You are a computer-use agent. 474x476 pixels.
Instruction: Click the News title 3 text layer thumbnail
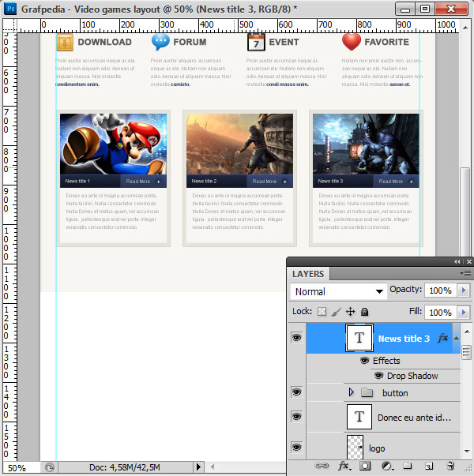(359, 338)
